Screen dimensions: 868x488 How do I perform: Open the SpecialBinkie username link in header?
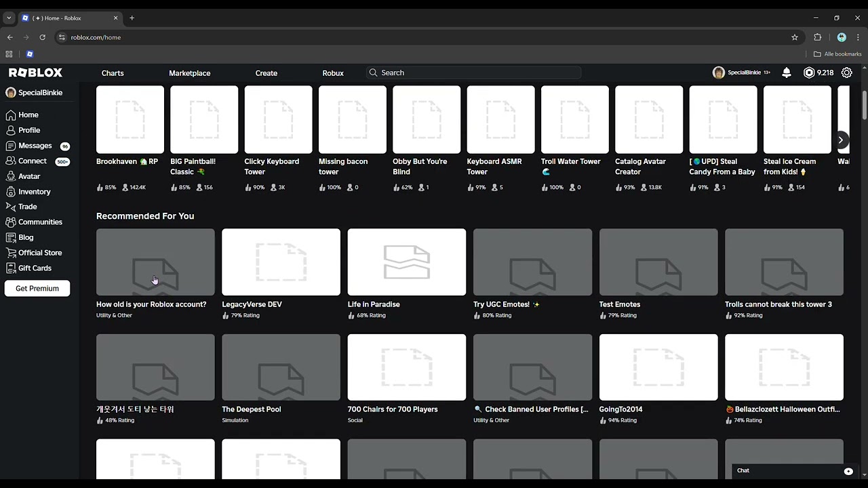pyautogui.click(x=744, y=73)
